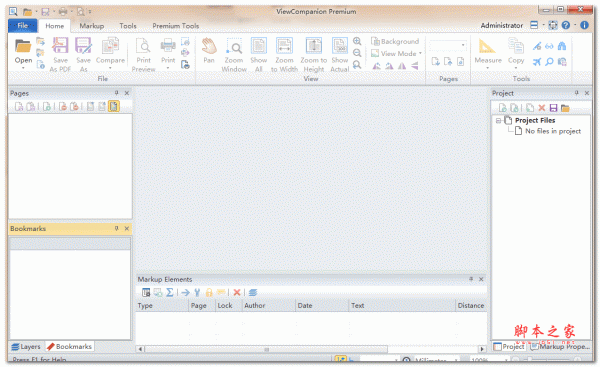Screen dimensions: 600x367
Task: Click the lock icon in Markup Elements toolbar
Action: click(x=209, y=293)
